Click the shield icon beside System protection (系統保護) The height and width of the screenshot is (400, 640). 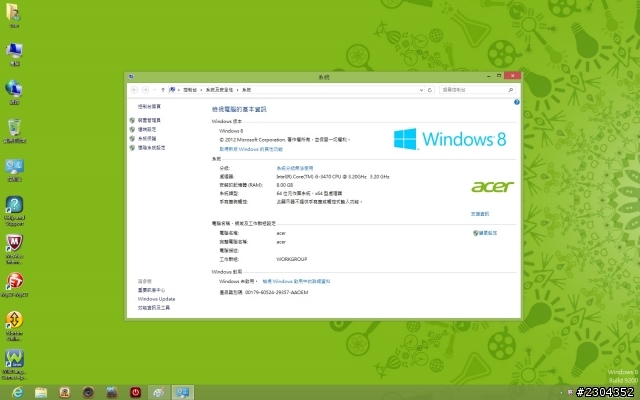132,139
